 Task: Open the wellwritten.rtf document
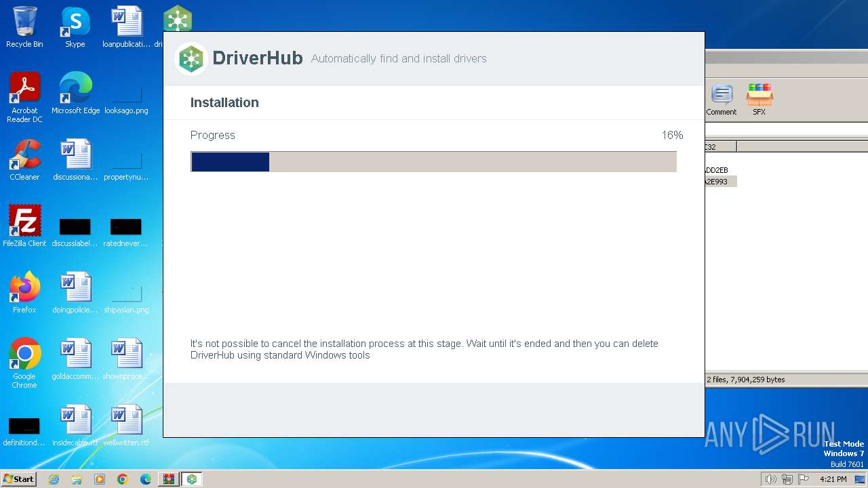click(127, 426)
